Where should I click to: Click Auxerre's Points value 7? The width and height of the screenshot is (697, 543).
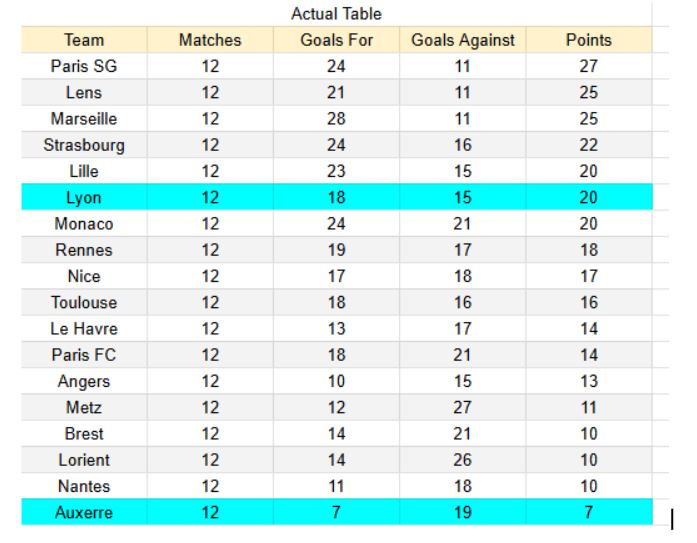coord(588,512)
